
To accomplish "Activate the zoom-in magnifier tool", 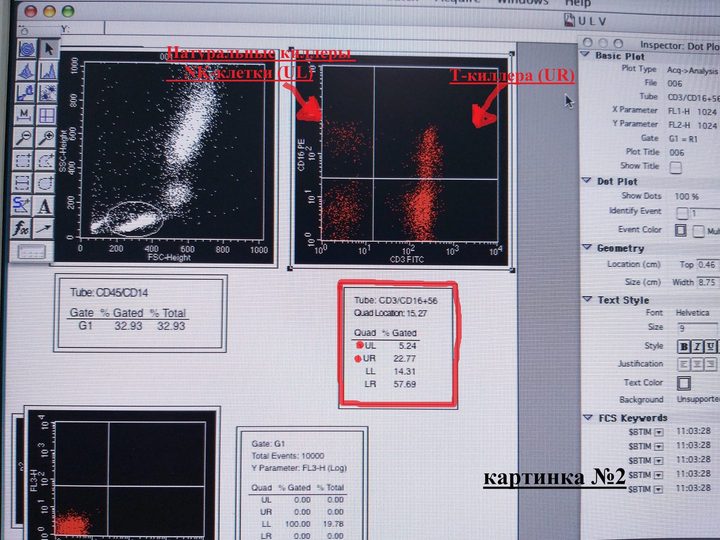I will 46,137.
